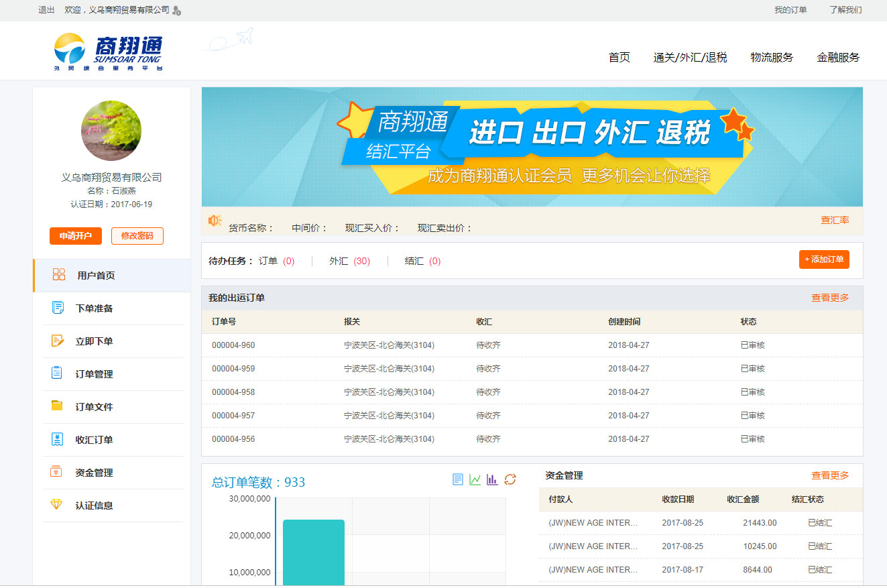Click order number 000004-960

233,345
